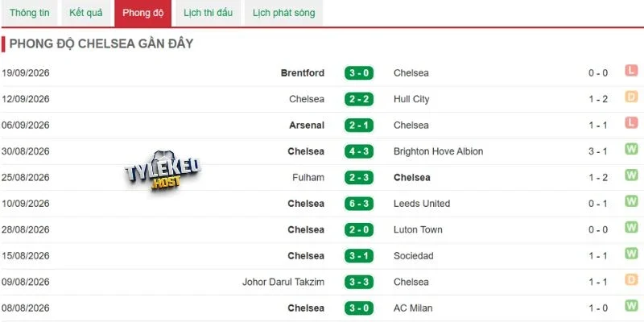Open the Johor Darul Takzim team link

click(283, 283)
